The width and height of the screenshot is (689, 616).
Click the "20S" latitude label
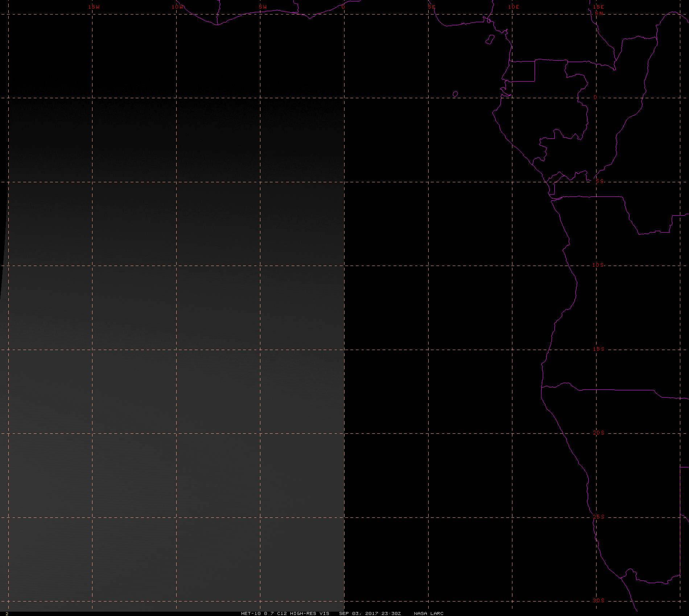point(599,433)
